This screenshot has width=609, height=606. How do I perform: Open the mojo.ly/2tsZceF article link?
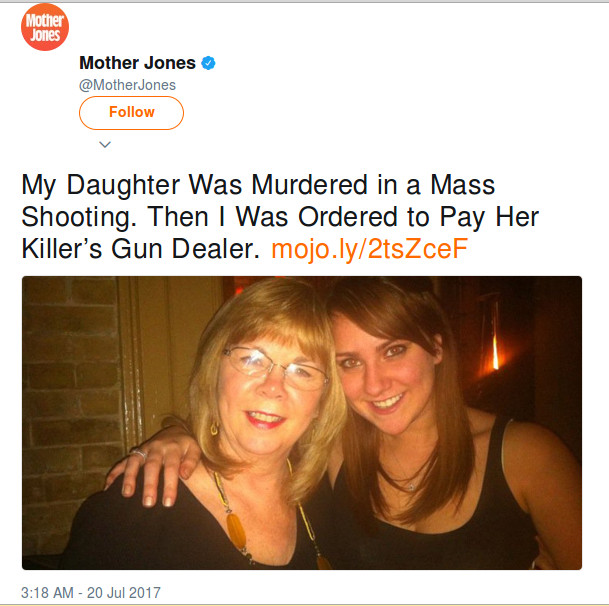369,249
